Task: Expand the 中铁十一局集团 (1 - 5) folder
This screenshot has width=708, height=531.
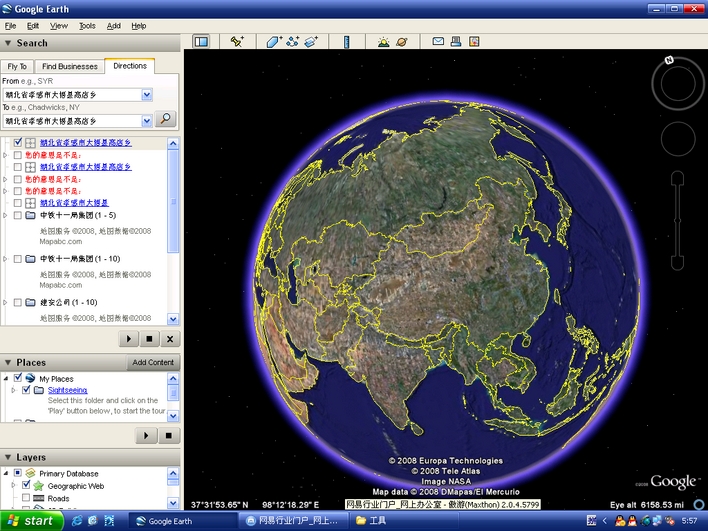Action: (x=5, y=215)
